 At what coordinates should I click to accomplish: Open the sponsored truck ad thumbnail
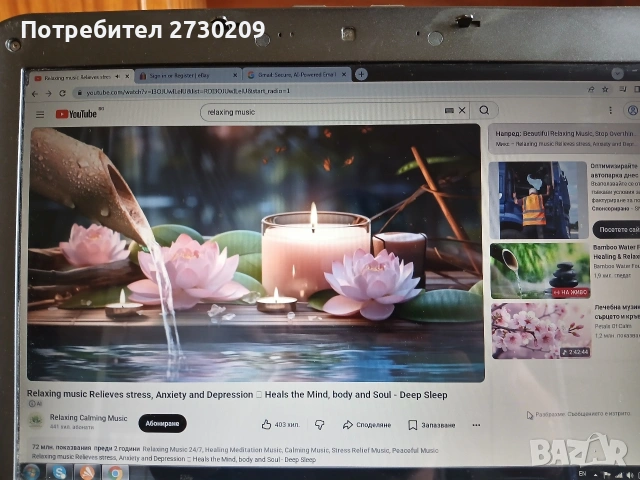(538, 200)
